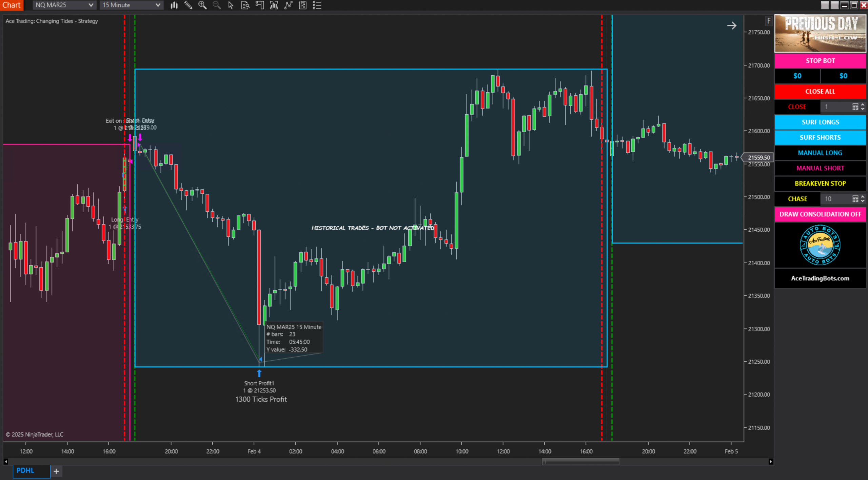Open the chart trader icon
868x480 pixels.
click(x=260, y=5)
